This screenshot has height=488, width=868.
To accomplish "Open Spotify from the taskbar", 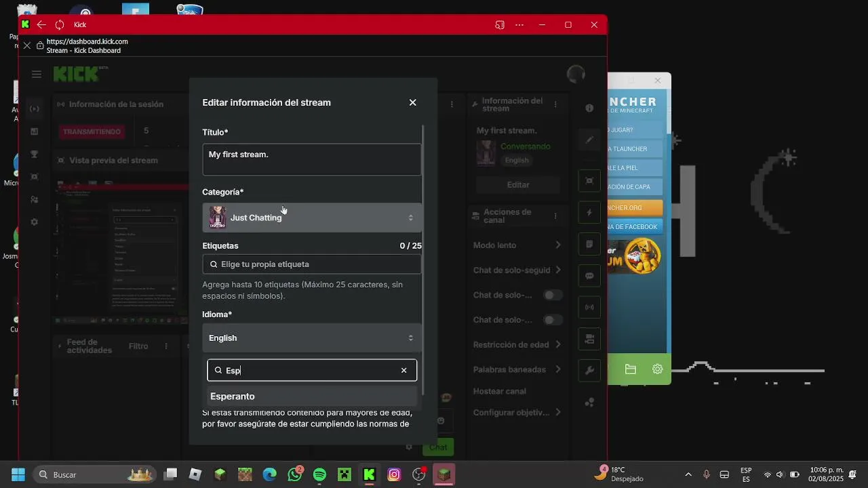I will [319, 474].
